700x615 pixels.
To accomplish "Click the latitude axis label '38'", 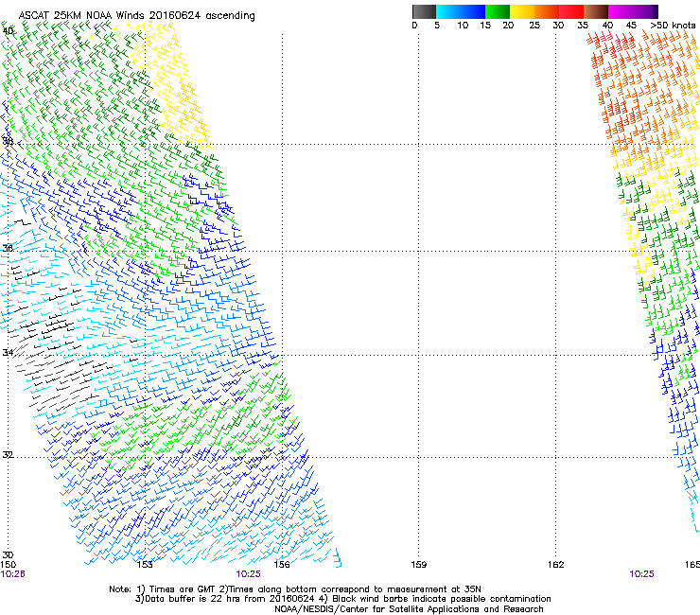I will tap(8, 142).
